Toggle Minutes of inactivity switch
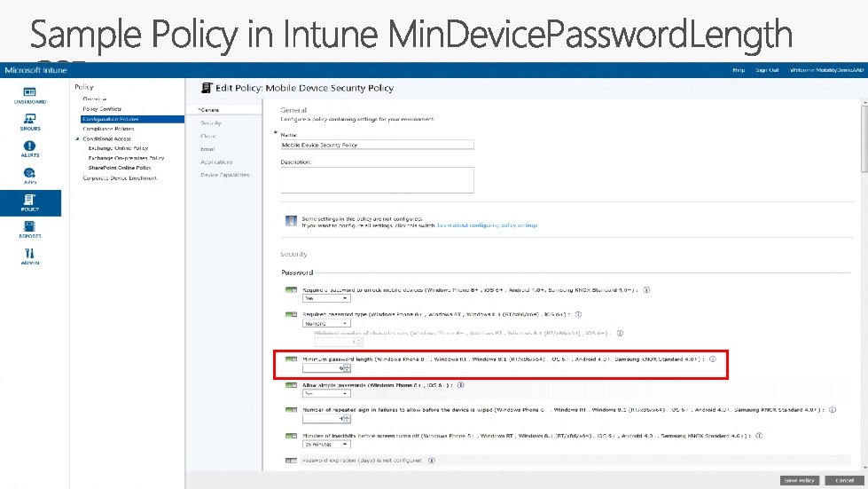This screenshot has width=868, height=489. (x=291, y=435)
